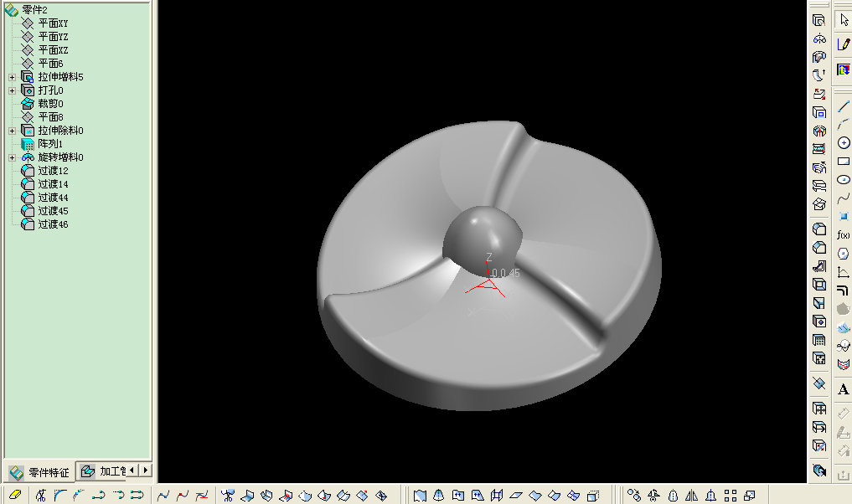852x504 pixels.
Task: Click the 零件2 root node
Action: pos(34,9)
